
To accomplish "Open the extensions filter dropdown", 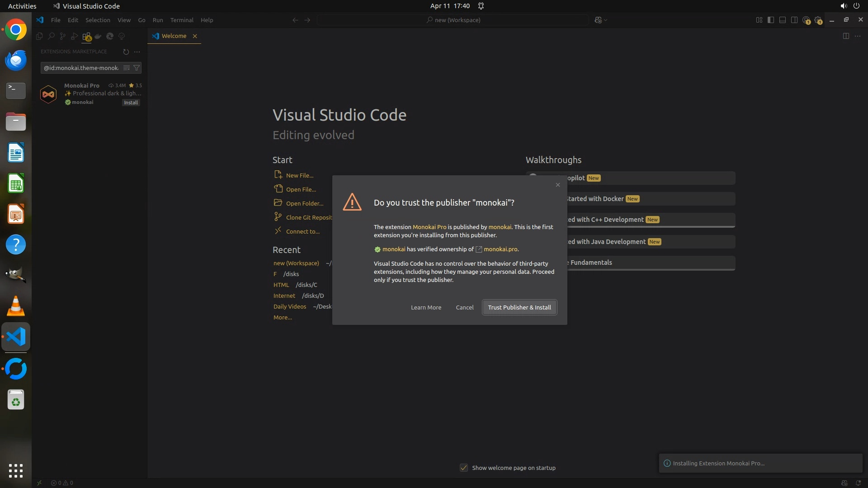I will point(137,68).
